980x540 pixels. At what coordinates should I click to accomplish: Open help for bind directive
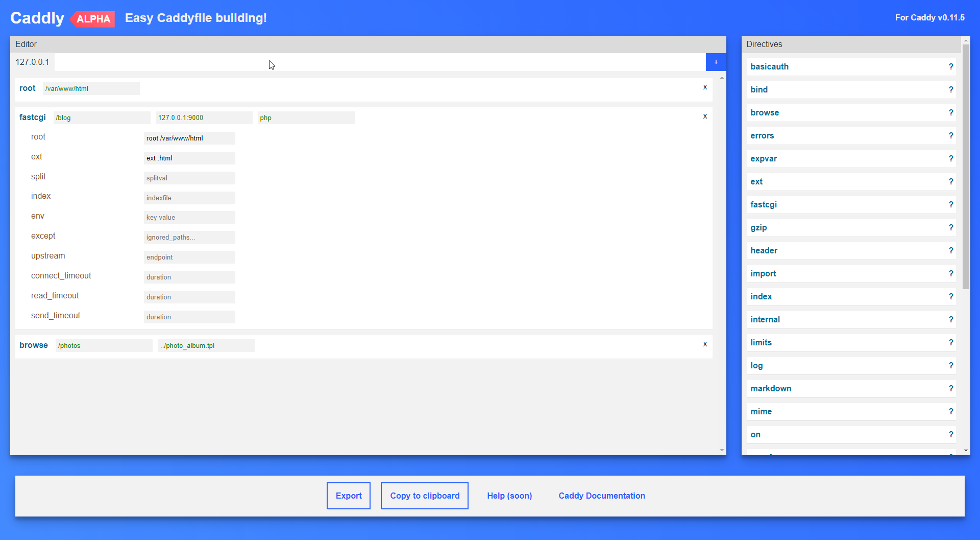pyautogui.click(x=951, y=89)
